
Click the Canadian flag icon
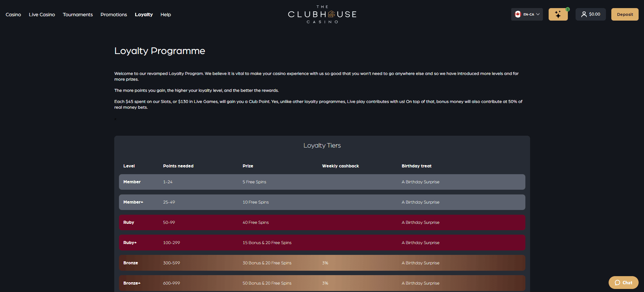[518, 14]
